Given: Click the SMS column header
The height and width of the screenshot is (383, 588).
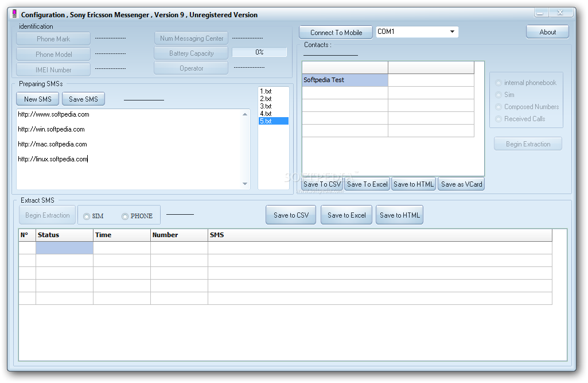Looking at the screenshot, I should click(x=380, y=235).
